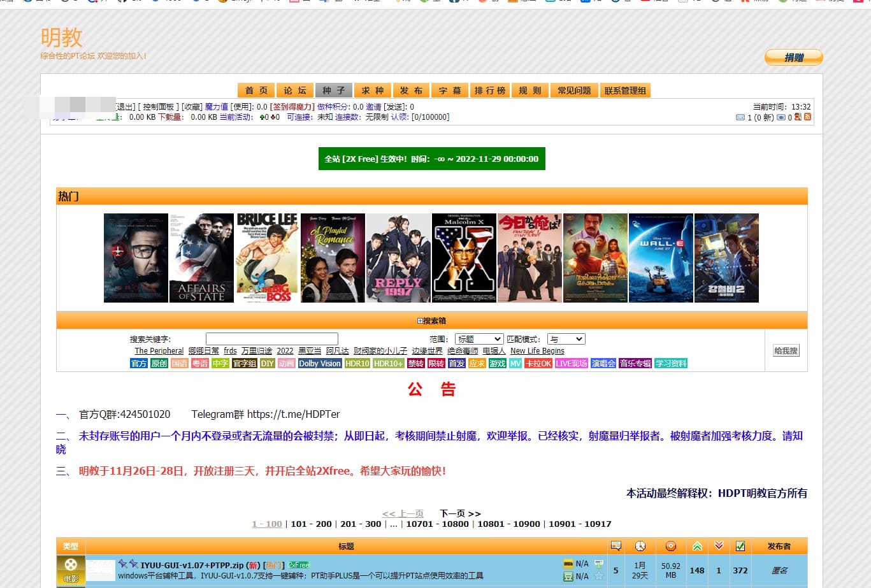Click the 发布者 column header
Viewport: 871px width, 588px height.
(779, 547)
